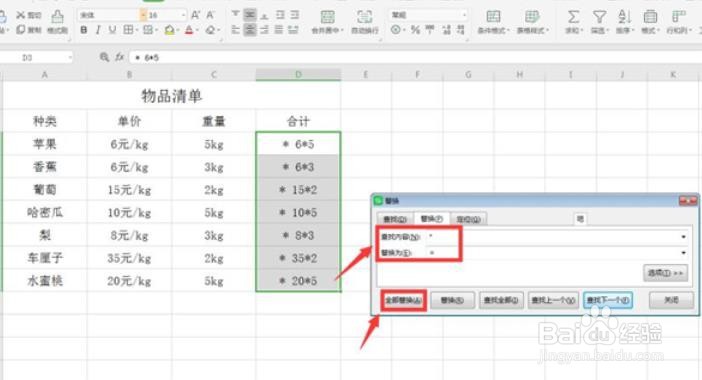The height and width of the screenshot is (380, 702).
Task: Click the Find Previous button
Action: point(553,300)
